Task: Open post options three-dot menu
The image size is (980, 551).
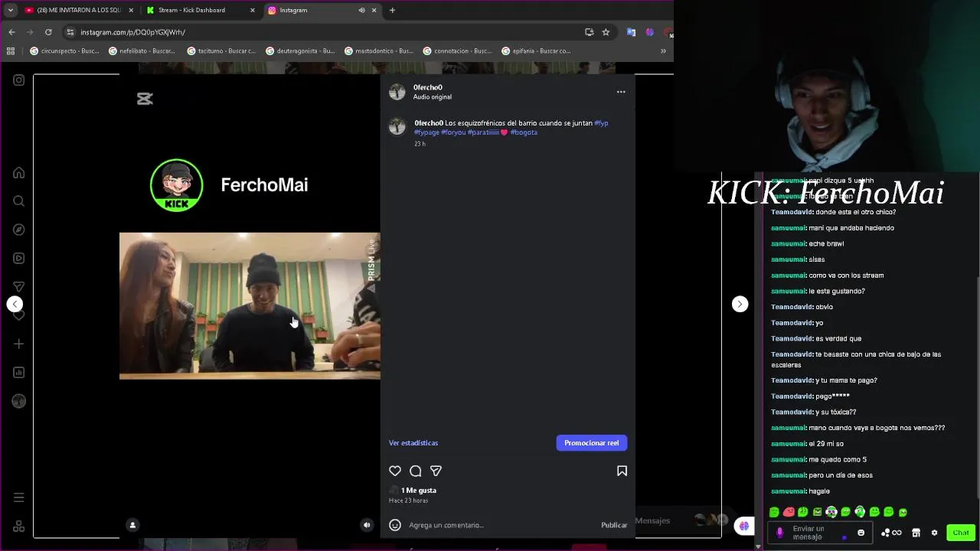Action: (621, 92)
